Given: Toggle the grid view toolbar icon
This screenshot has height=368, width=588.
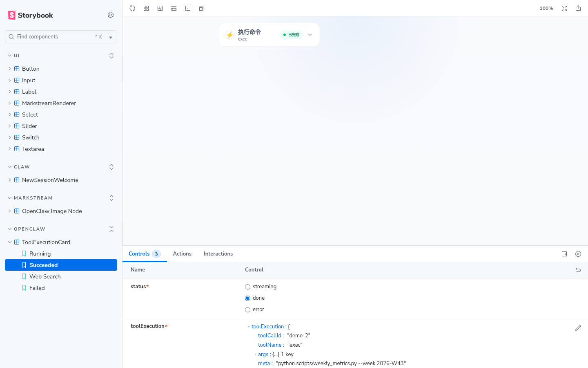Looking at the screenshot, I should tap(146, 8).
